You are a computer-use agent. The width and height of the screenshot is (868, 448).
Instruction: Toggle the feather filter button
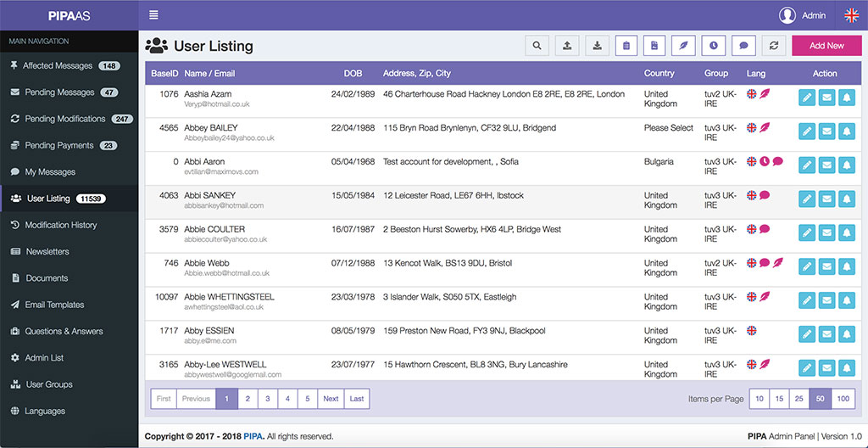(685, 46)
